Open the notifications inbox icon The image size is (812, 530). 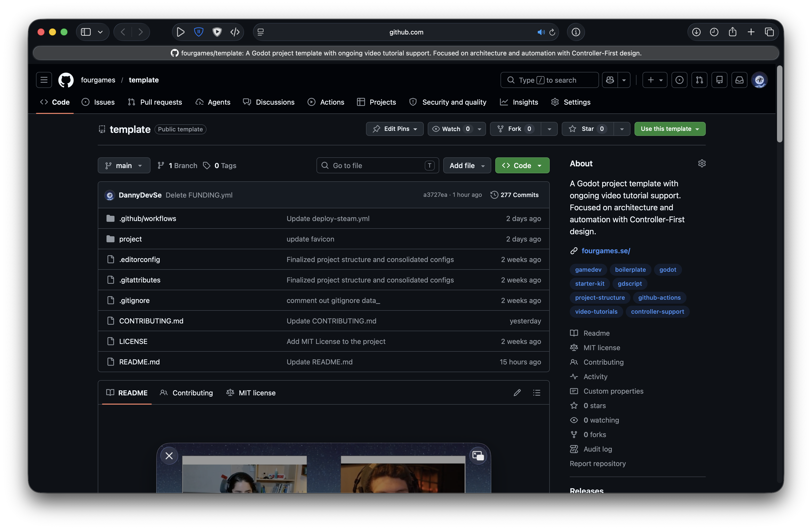[x=739, y=80]
